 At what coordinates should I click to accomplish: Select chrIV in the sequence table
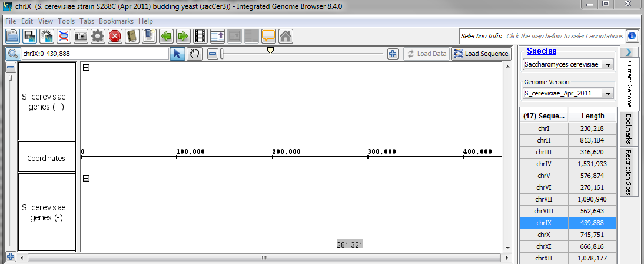tap(543, 164)
